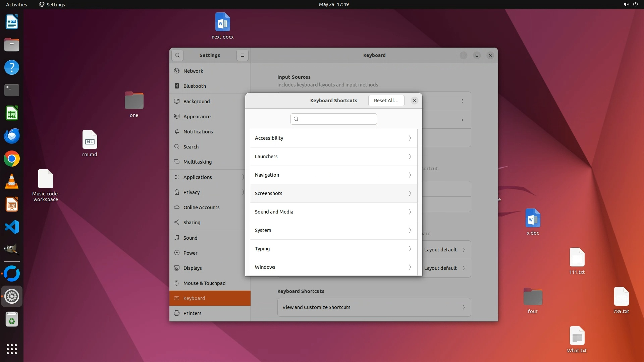Screen dimensions: 644x362
Task: Open the Settings hamburger menu
Action: click(x=243, y=55)
